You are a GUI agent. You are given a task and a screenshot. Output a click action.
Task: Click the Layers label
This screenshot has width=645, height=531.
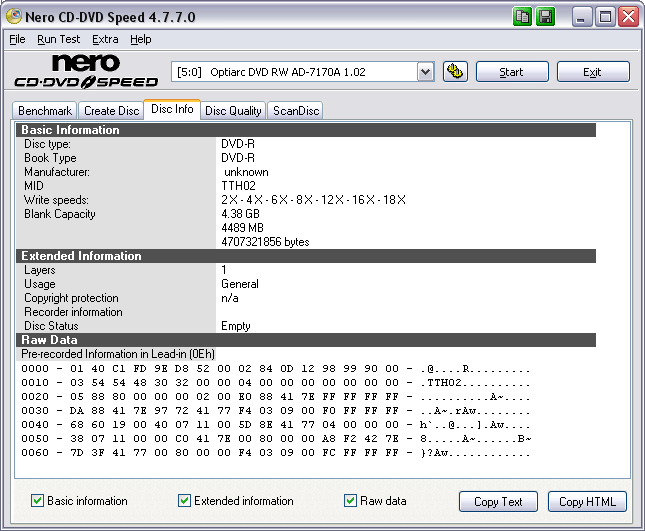39,270
